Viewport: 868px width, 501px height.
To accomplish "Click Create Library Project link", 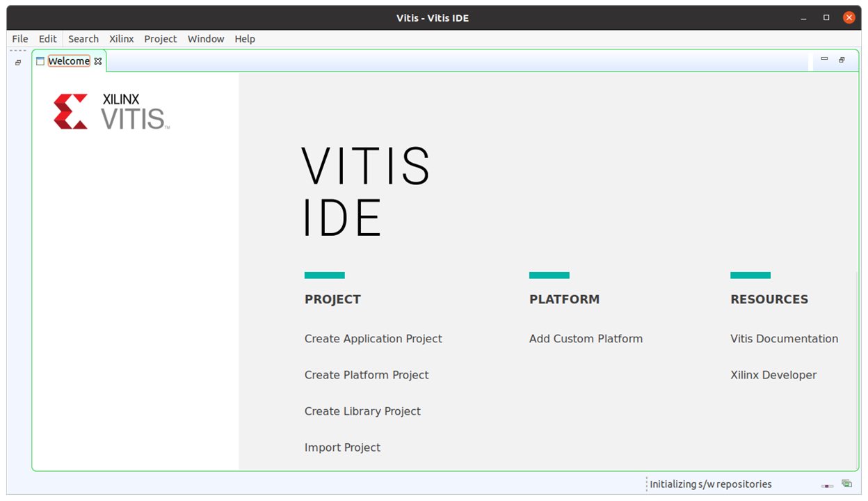I will [362, 411].
